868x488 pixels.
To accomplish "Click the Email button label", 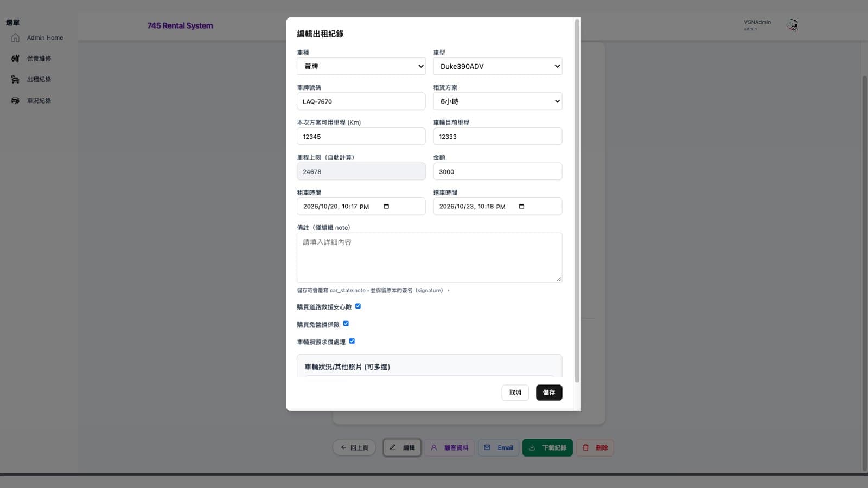I will pyautogui.click(x=505, y=448).
